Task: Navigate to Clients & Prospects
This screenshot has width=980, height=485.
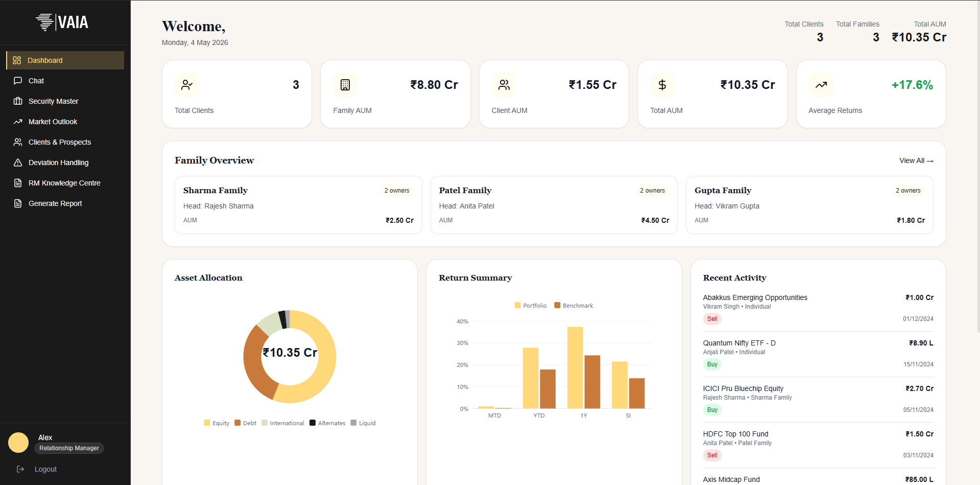Action: [x=65, y=142]
